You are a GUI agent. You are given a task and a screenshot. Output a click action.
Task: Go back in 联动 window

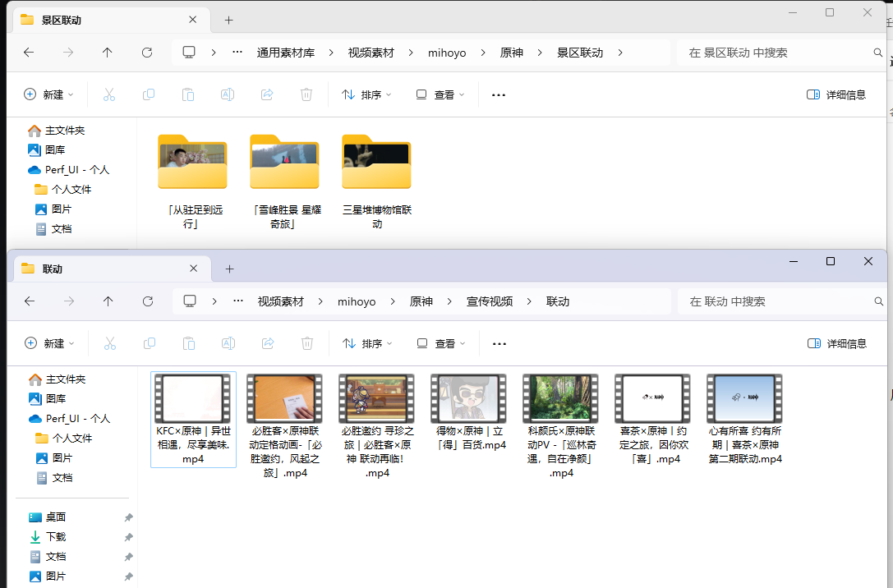[x=30, y=301]
